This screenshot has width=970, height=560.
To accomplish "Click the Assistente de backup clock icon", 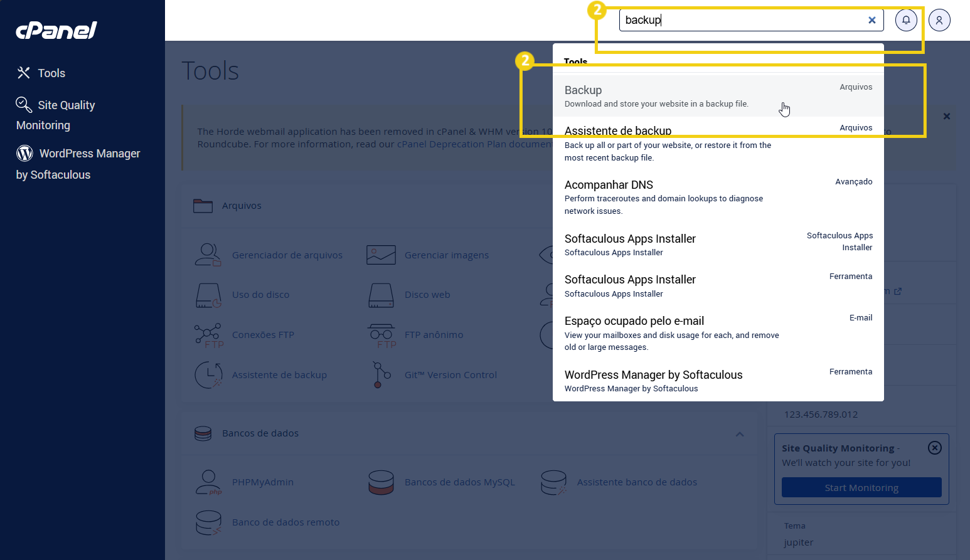I will [x=208, y=375].
